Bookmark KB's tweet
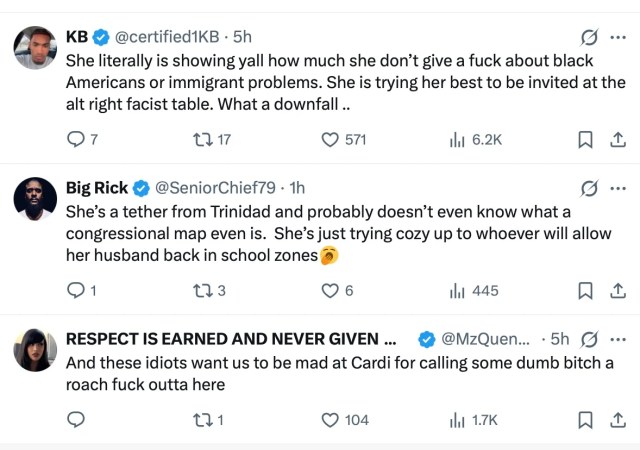Viewport: 640px width, 450px height. [585, 140]
